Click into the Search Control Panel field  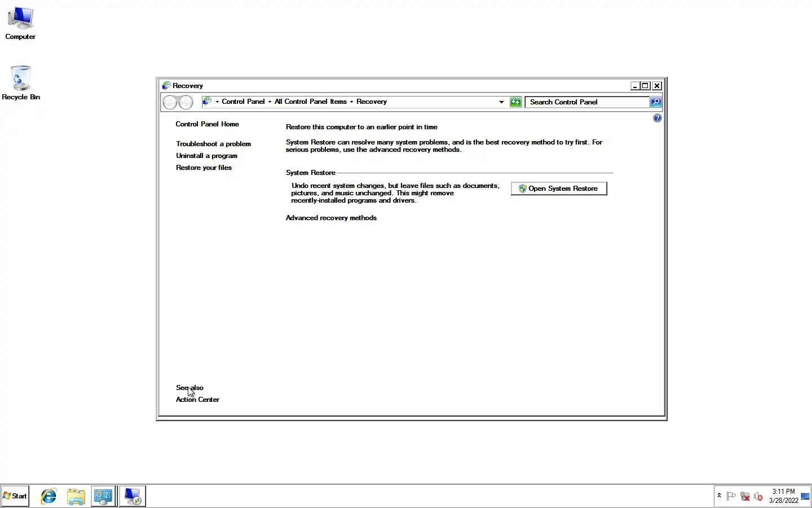(x=587, y=102)
